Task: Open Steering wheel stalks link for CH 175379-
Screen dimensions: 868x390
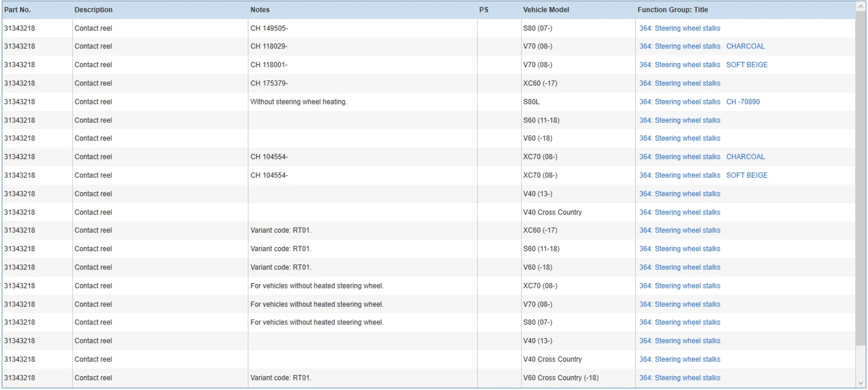Action: [679, 83]
